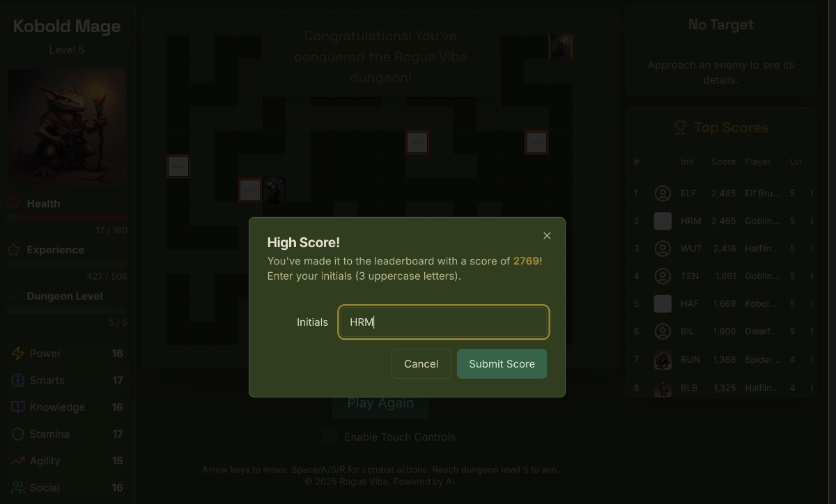Click the Initials input field
The image size is (836, 504).
tap(444, 322)
